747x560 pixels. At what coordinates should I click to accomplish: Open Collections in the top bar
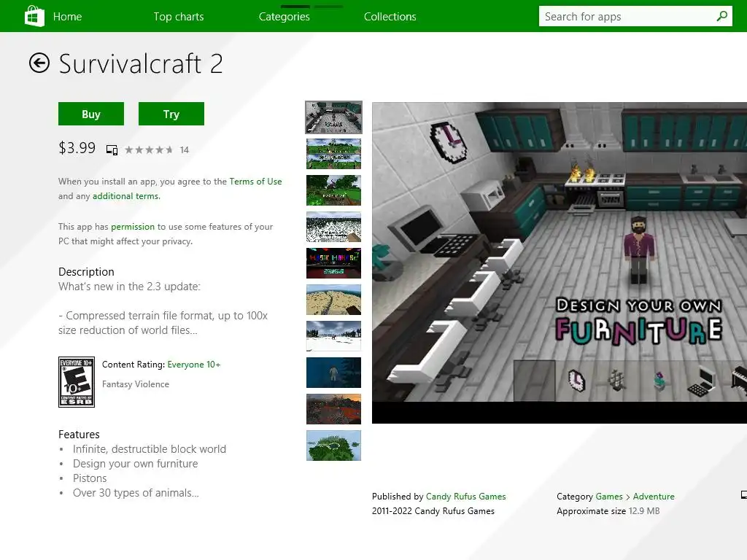(x=390, y=17)
